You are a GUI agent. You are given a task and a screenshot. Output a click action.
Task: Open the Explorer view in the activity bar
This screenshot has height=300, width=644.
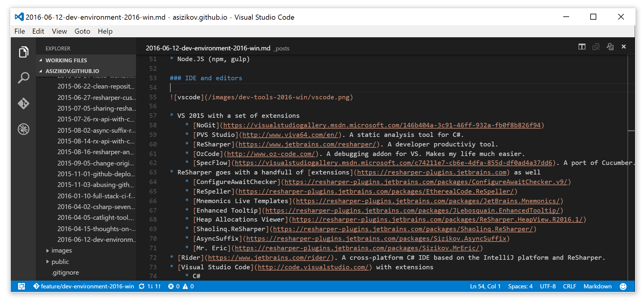(24, 52)
